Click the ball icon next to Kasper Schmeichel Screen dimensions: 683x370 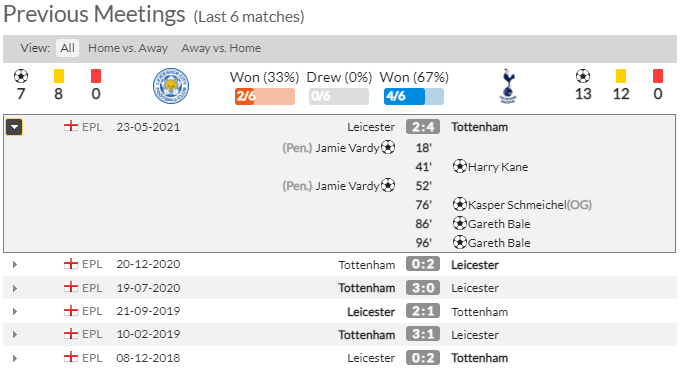coord(460,204)
